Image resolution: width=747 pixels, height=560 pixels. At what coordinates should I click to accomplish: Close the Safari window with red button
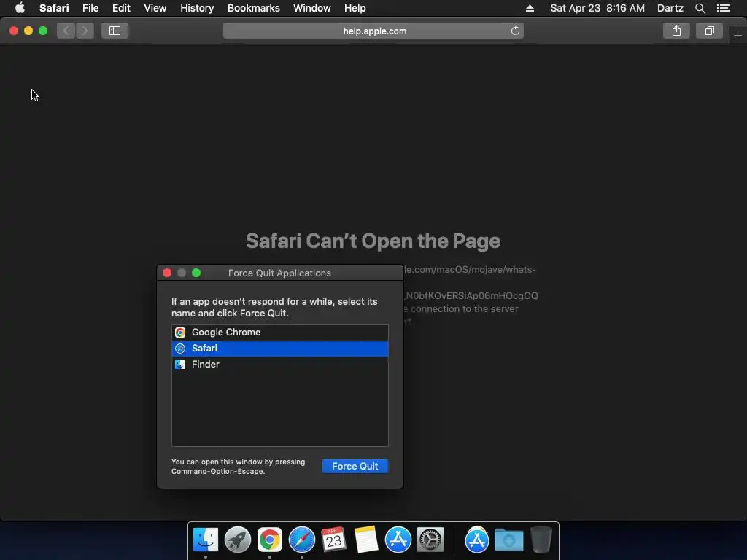[14, 31]
